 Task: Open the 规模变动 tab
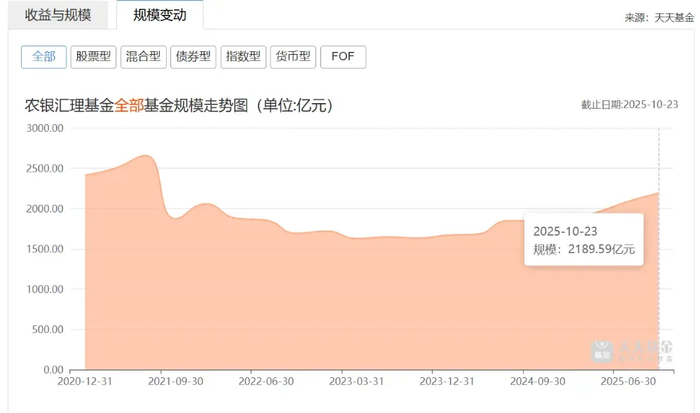160,15
